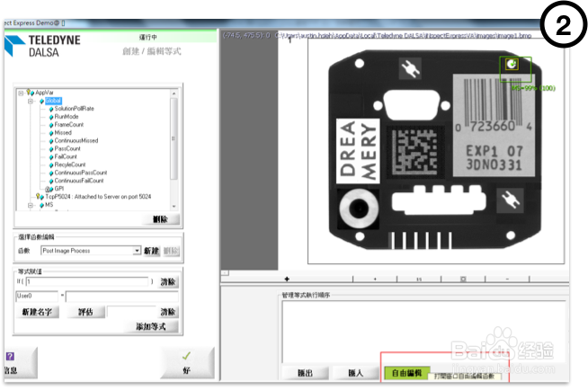
Task: Click the cyan icon beside FailCount
Action: pos(51,156)
